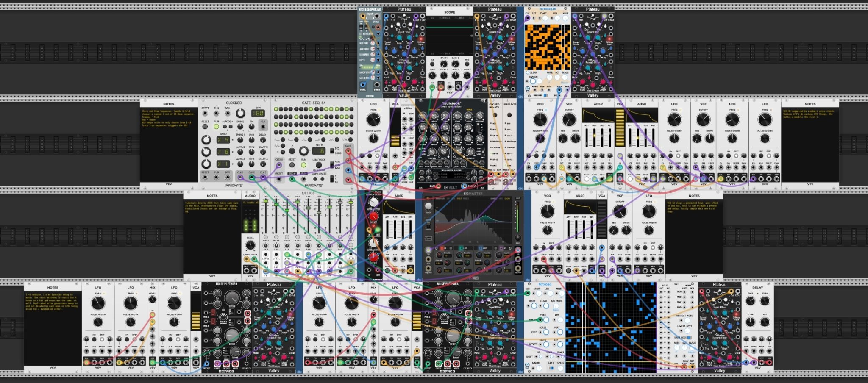The height and width of the screenshot is (383, 868).
Task: Click the Gate-Seq-64 SEQ # knob
Action: pos(303,151)
